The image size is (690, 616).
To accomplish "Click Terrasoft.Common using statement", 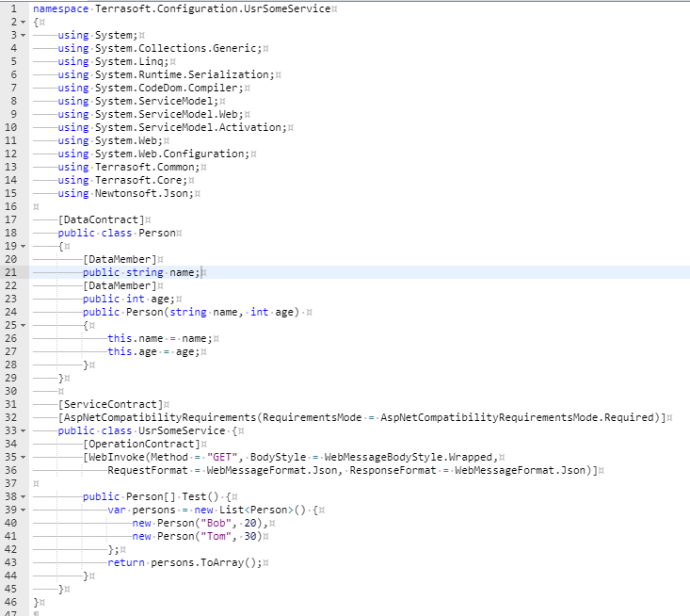I will (x=129, y=168).
